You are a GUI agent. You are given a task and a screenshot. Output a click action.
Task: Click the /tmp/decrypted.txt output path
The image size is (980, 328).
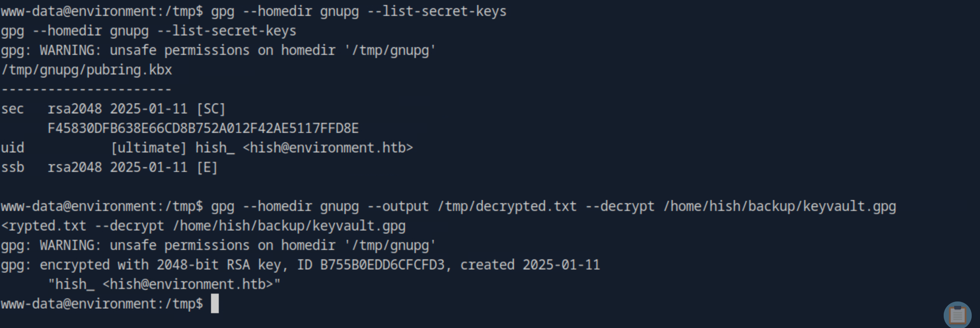click(507, 206)
